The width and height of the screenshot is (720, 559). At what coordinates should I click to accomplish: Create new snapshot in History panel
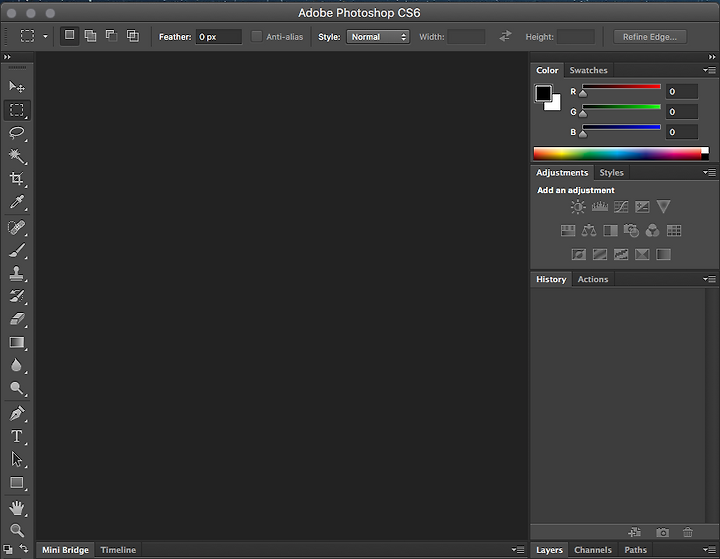click(x=663, y=532)
